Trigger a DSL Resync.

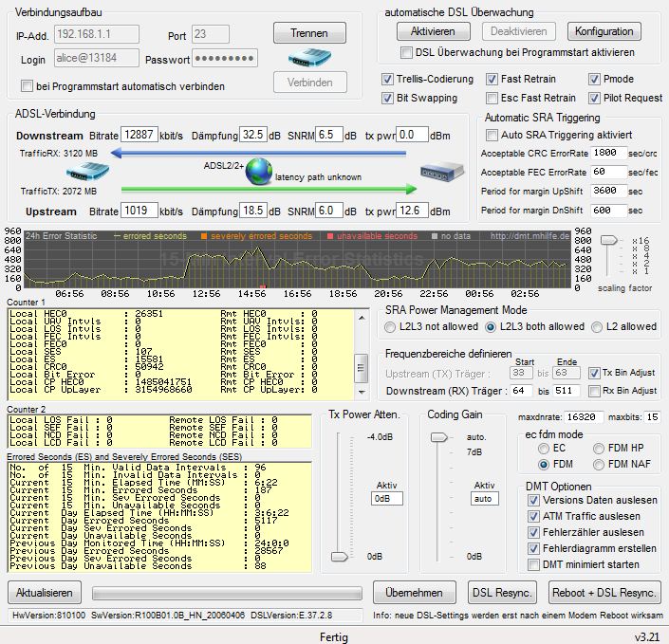[x=502, y=593]
